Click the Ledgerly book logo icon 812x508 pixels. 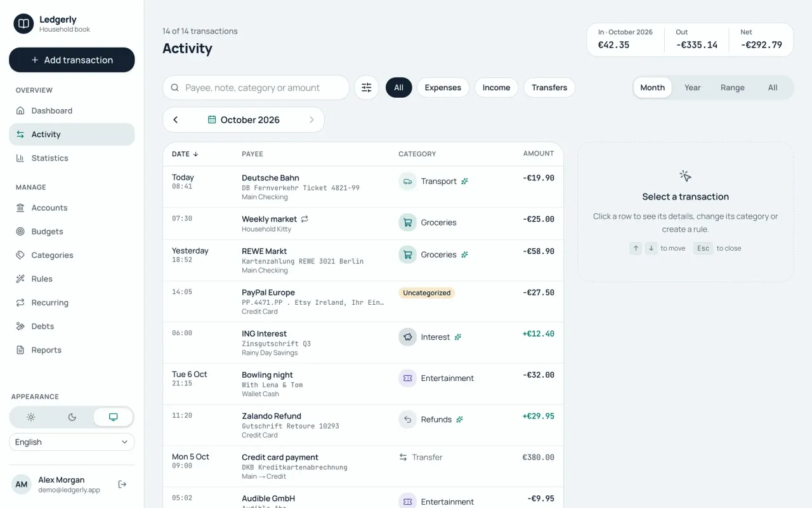point(23,24)
